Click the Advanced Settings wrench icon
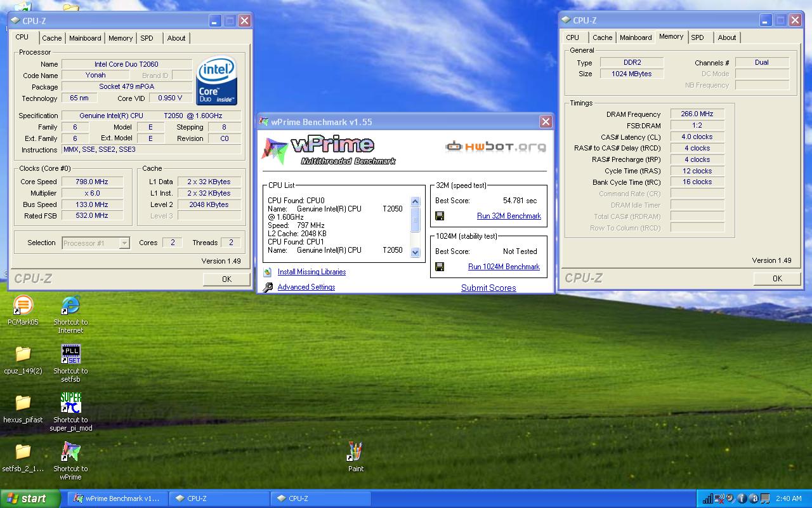Image resolution: width=812 pixels, height=508 pixels. (x=267, y=287)
